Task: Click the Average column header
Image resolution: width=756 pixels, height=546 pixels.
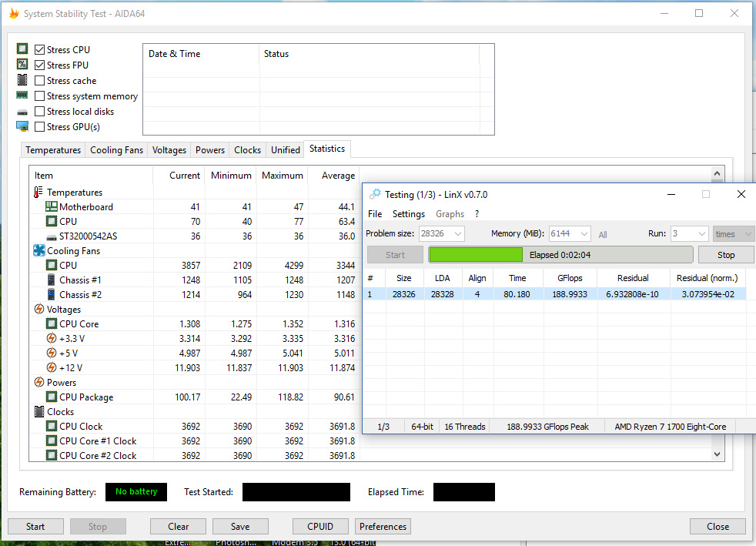Action: click(x=334, y=175)
